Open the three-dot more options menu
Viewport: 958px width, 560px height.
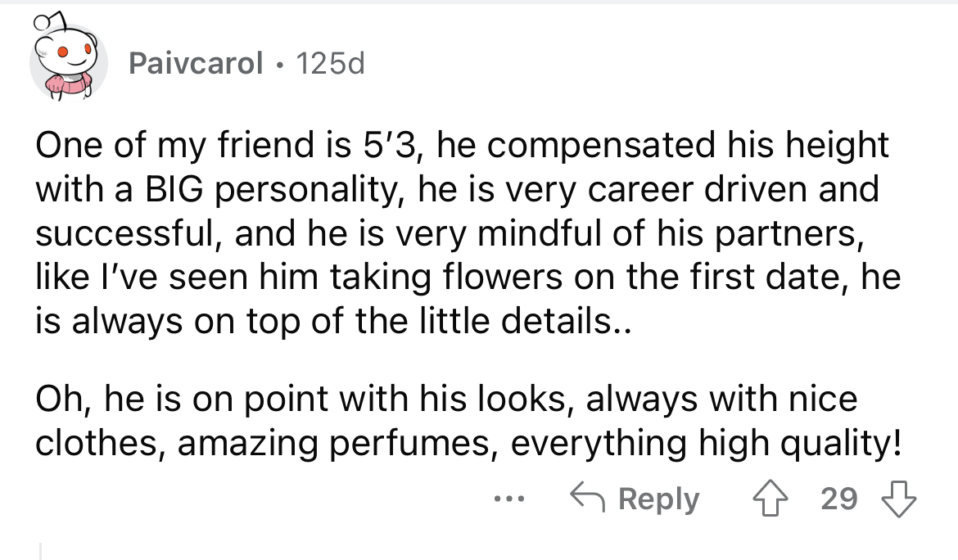click(509, 499)
